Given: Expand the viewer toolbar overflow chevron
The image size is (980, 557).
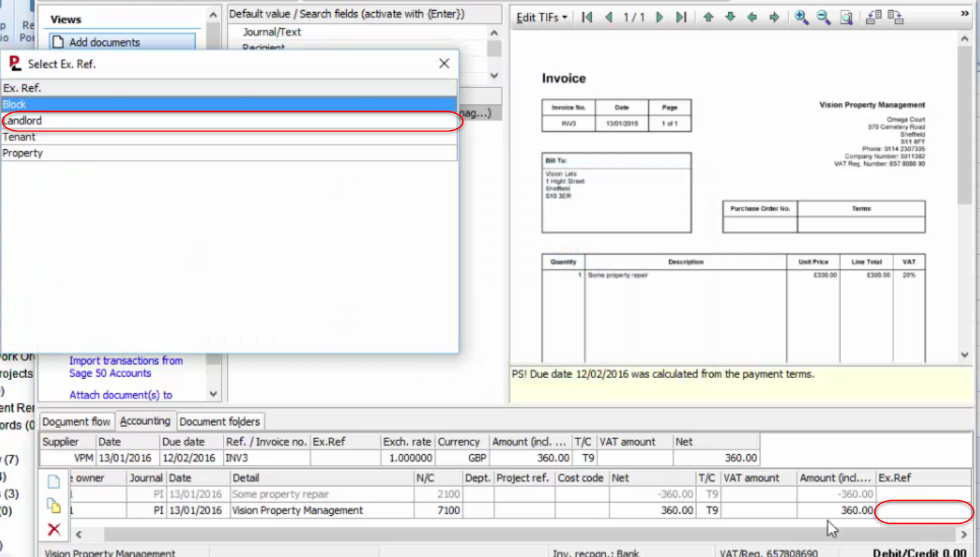Looking at the screenshot, I should point(964,14).
